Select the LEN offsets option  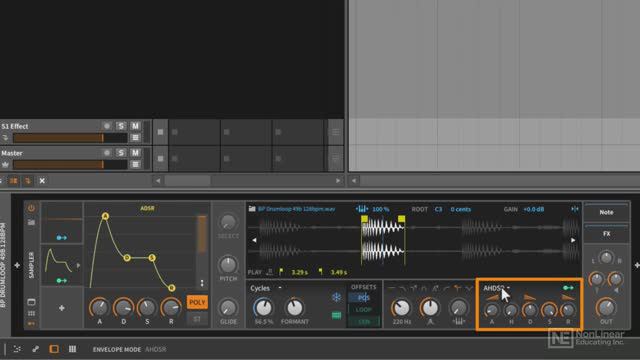[363, 322]
